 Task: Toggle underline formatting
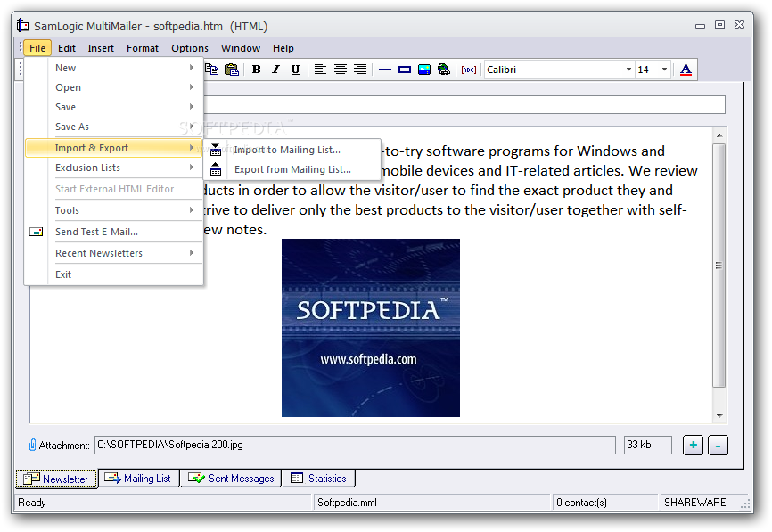[295, 70]
